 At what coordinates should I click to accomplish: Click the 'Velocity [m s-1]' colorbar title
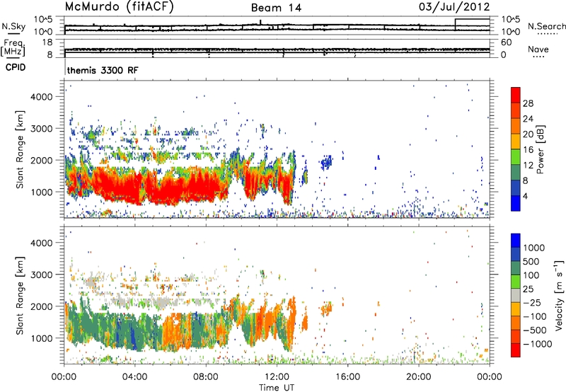[559, 295]
